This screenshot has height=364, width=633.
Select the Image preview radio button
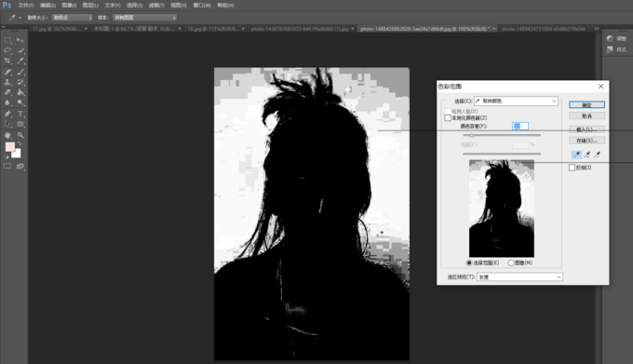pyautogui.click(x=511, y=263)
